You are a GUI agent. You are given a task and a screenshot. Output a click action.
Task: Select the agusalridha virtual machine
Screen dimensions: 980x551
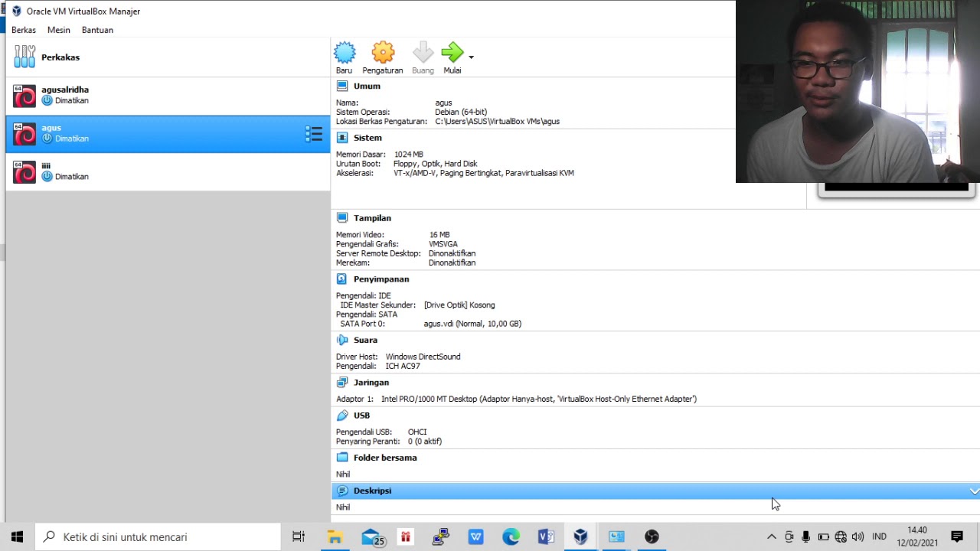tap(168, 96)
